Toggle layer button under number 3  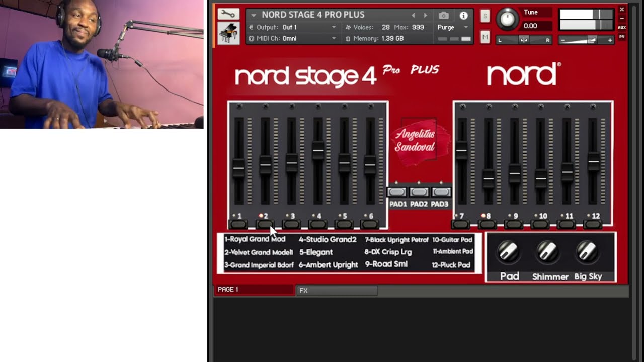click(291, 225)
